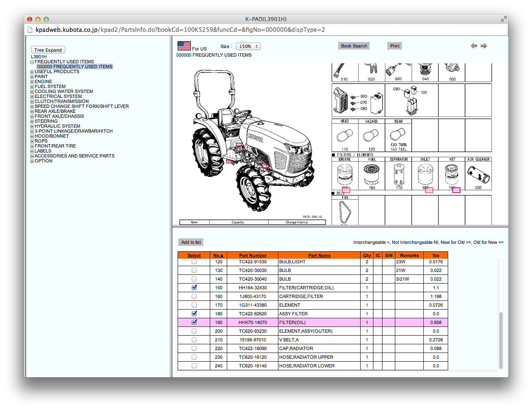
Task: Click the US flag icon
Action: (x=184, y=46)
